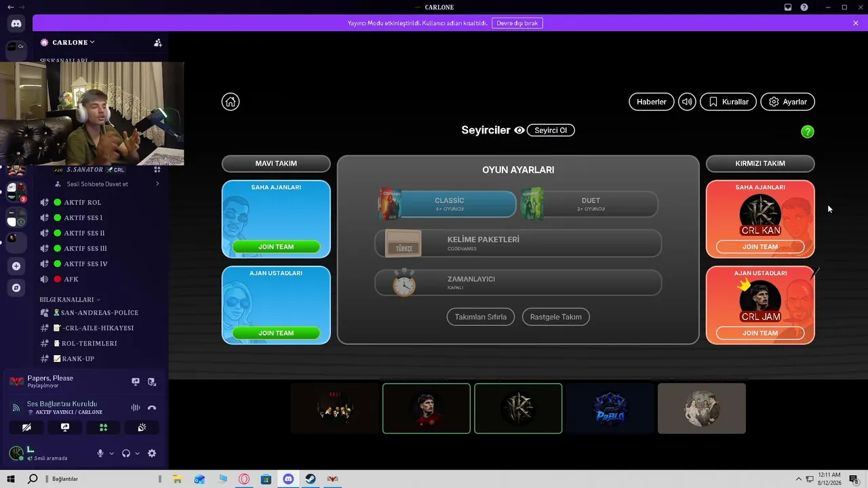This screenshot has height=488, width=868.
Task: Open the Kurallar rules menu
Action: (x=728, y=102)
